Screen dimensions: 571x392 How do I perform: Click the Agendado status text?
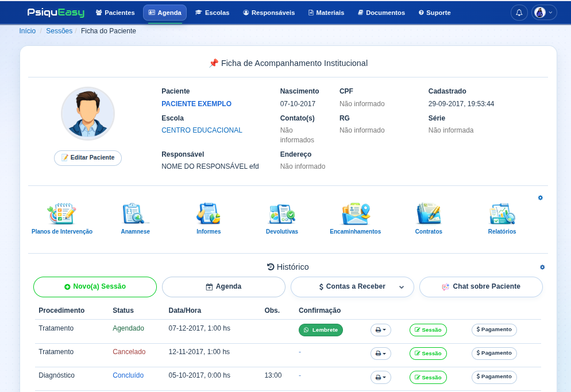point(128,328)
